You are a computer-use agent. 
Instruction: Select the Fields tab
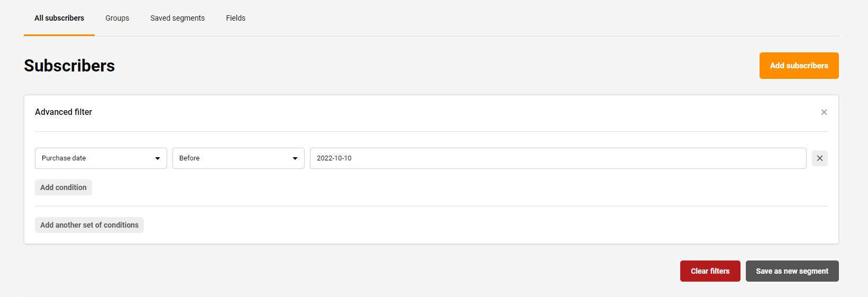point(235,18)
